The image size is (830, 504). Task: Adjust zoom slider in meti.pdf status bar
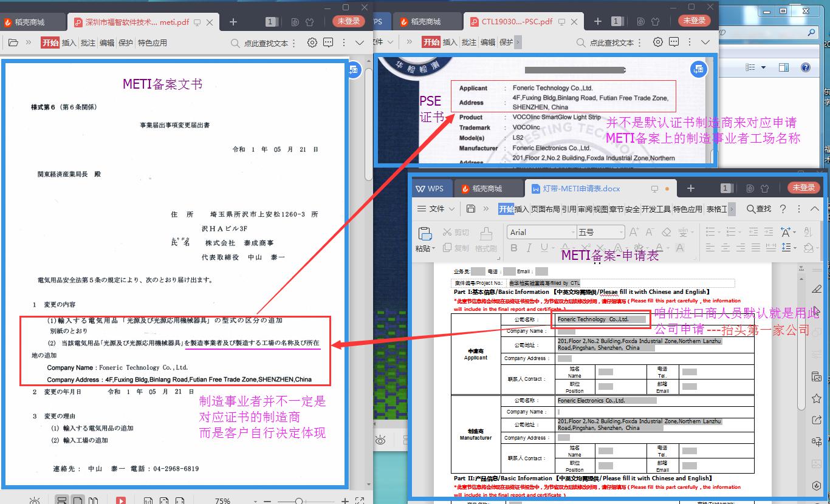[299, 501]
